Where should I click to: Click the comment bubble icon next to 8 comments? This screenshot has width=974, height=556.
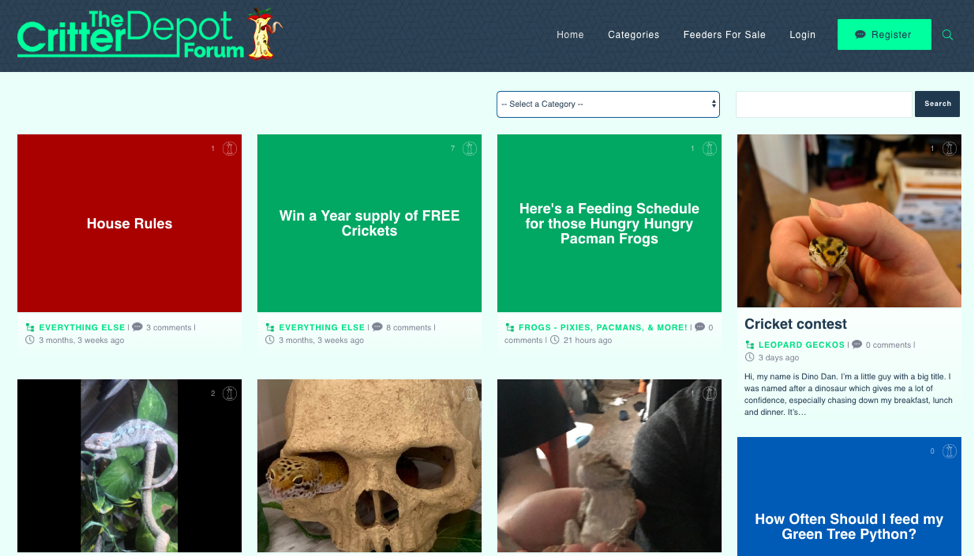click(x=377, y=327)
